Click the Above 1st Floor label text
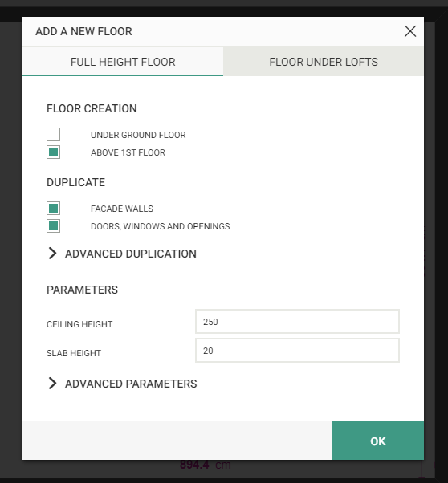The width and height of the screenshot is (448, 483). (128, 152)
